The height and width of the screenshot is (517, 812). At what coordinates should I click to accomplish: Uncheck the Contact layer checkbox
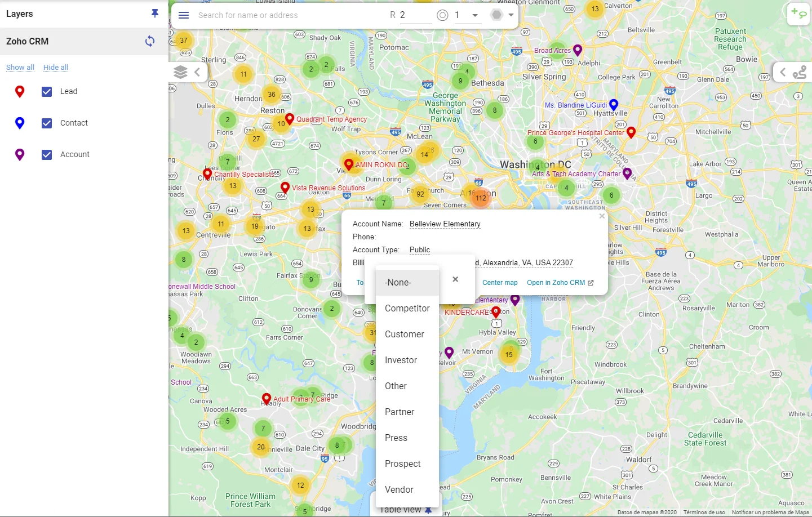coord(47,123)
